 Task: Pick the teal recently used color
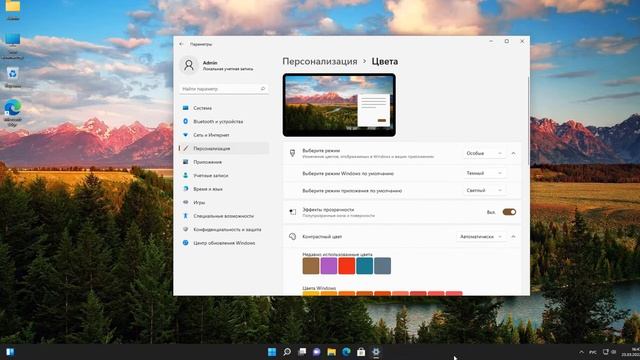pos(364,266)
